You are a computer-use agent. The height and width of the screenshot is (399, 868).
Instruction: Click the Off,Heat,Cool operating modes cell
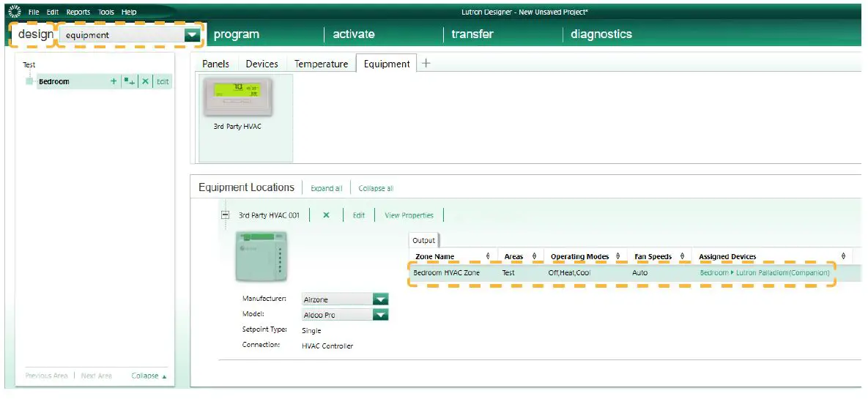pos(570,273)
